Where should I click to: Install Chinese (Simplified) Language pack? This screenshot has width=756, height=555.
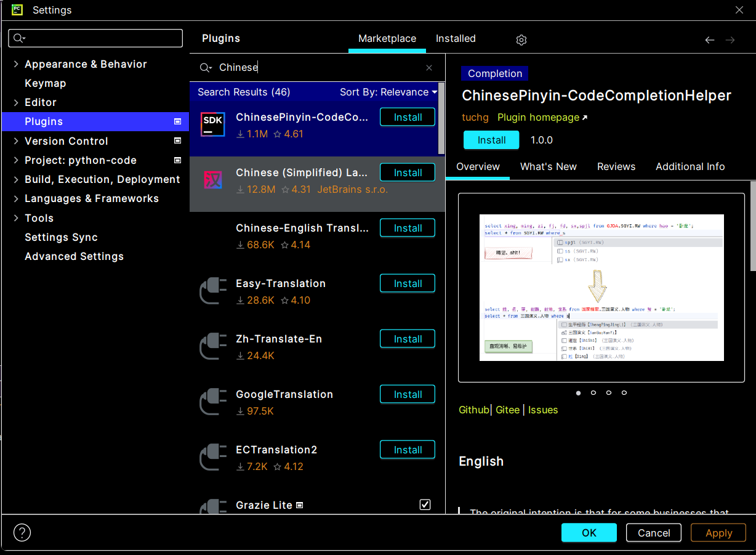pos(408,172)
